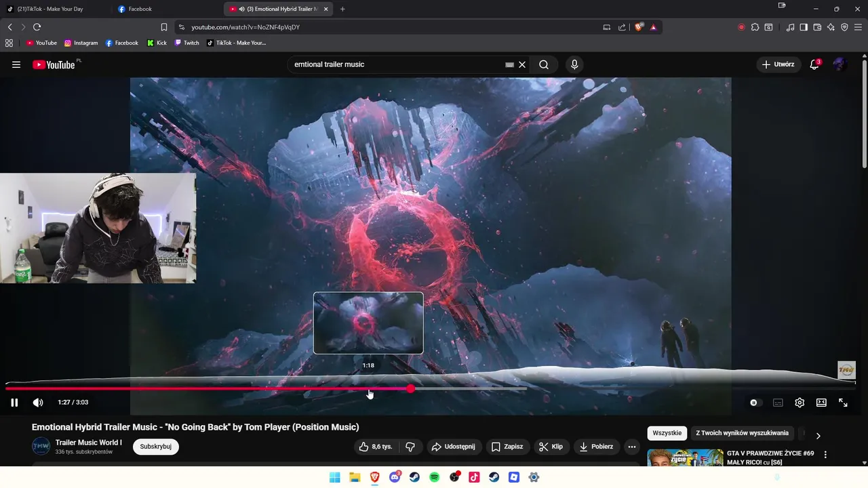Open the more actions three-dot menu
This screenshot has width=868, height=488.
pos(632,447)
